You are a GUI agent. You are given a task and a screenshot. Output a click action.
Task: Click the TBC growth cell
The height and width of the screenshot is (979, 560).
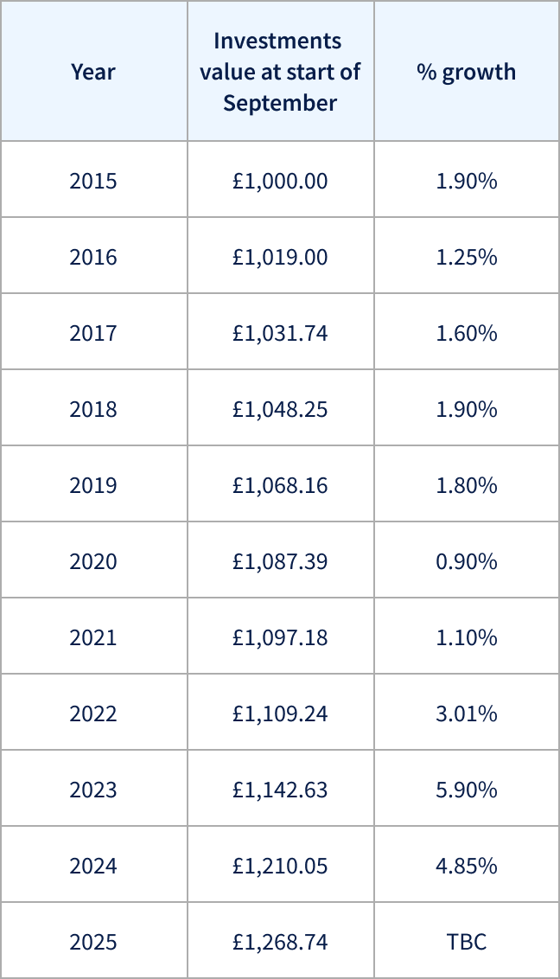point(467,942)
